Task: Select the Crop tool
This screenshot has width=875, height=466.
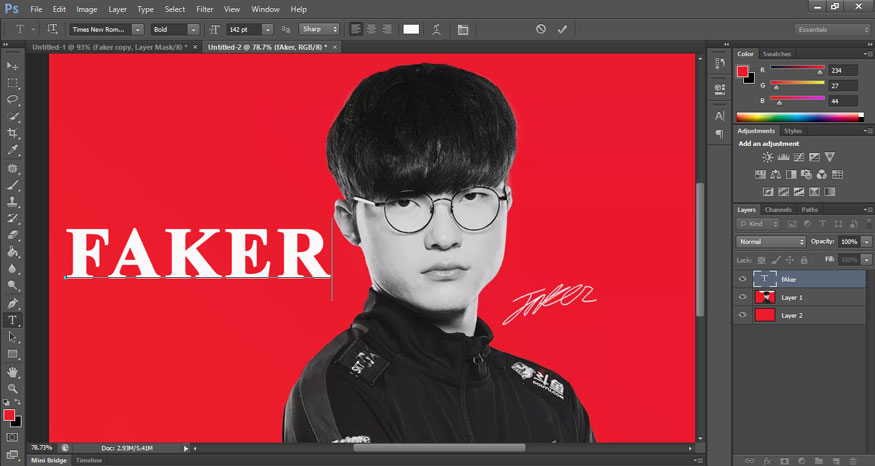Action: [12, 133]
